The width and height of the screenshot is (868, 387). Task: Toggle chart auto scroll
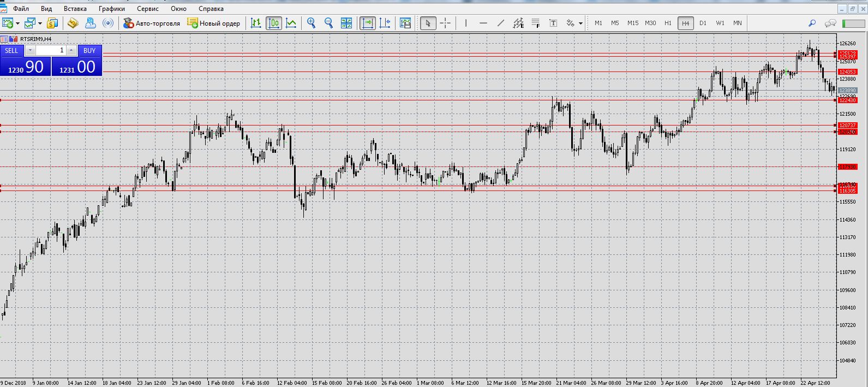pos(368,23)
